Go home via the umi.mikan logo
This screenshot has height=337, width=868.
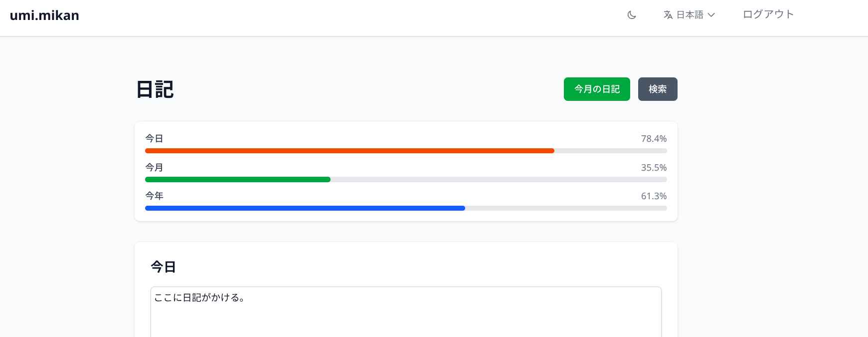[x=44, y=15]
